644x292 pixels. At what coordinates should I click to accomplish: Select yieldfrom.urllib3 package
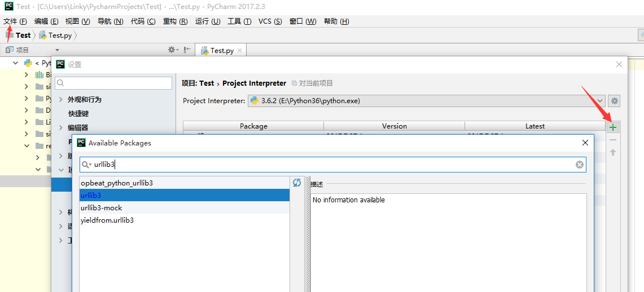click(185, 220)
